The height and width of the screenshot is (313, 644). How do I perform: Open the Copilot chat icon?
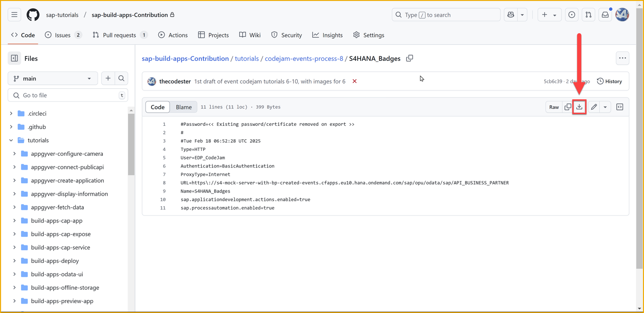pos(511,15)
